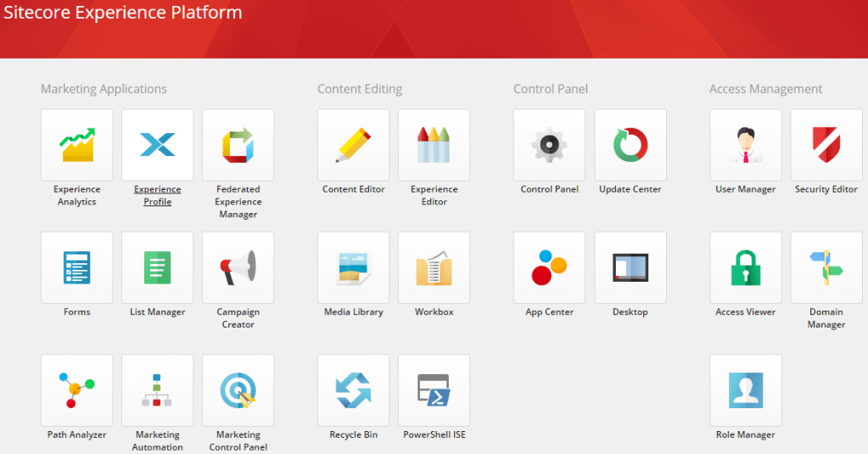Image resolution: width=868 pixels, height=454 pixels.
Task: Open the Media Library icon
Action: pyautogui.click(x=353, y=267)
